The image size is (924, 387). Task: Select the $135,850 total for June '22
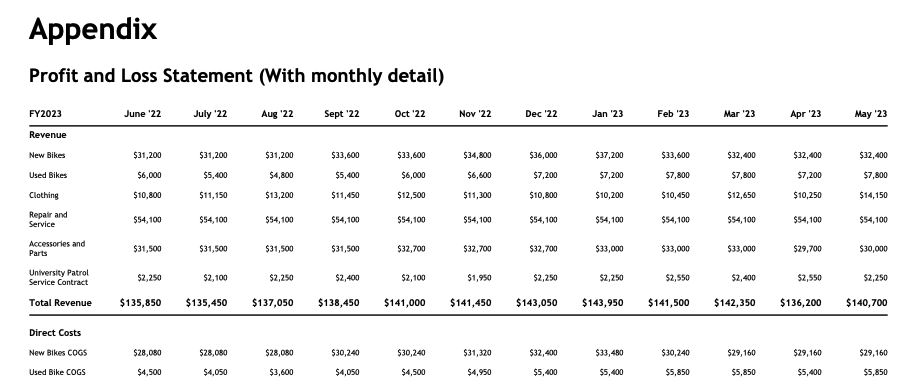tap(141, 303)
